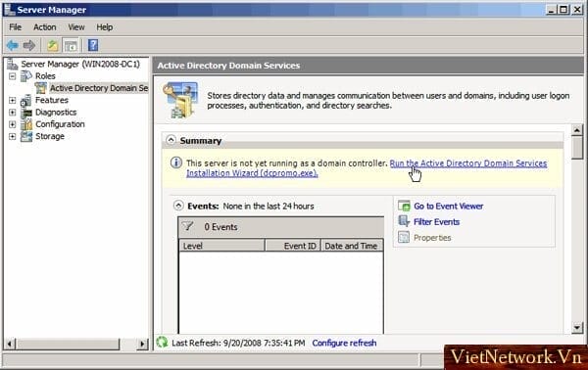Go back with the blue arrow

tap(13, 46)
